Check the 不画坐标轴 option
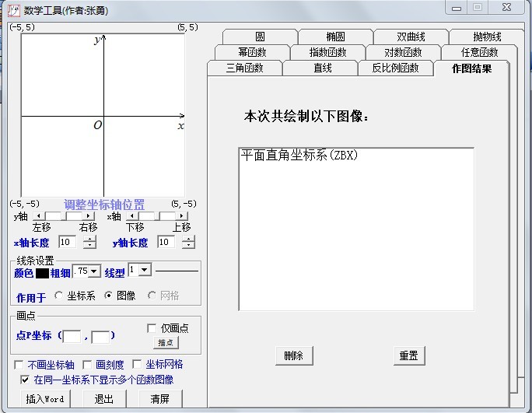This screenshot has width=532, height=413. [19, 365]
